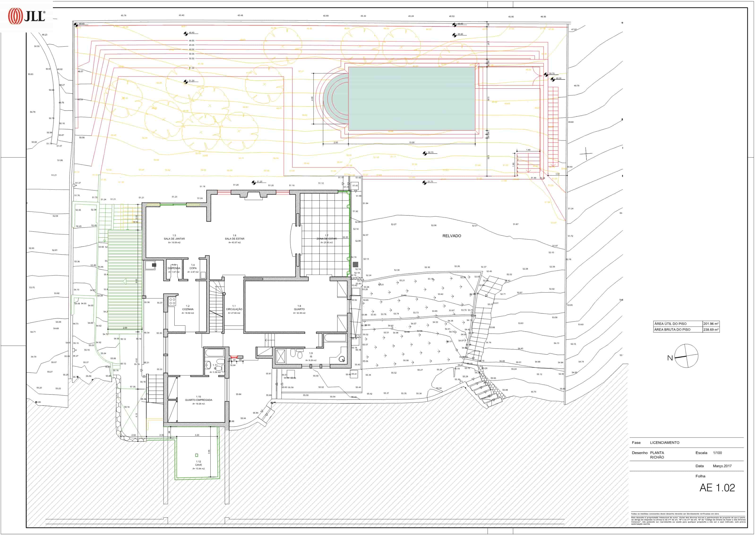Image resolution: width=756 pixels, height=535 pixels.
Task: Click the SALA DE ESTAR room label
Action: (x=234, y=239)
